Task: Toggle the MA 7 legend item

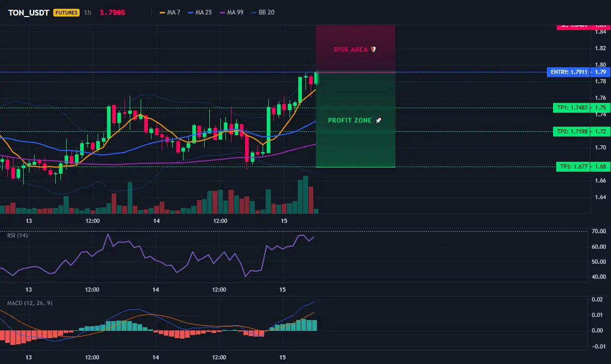Action: [170, 12]
